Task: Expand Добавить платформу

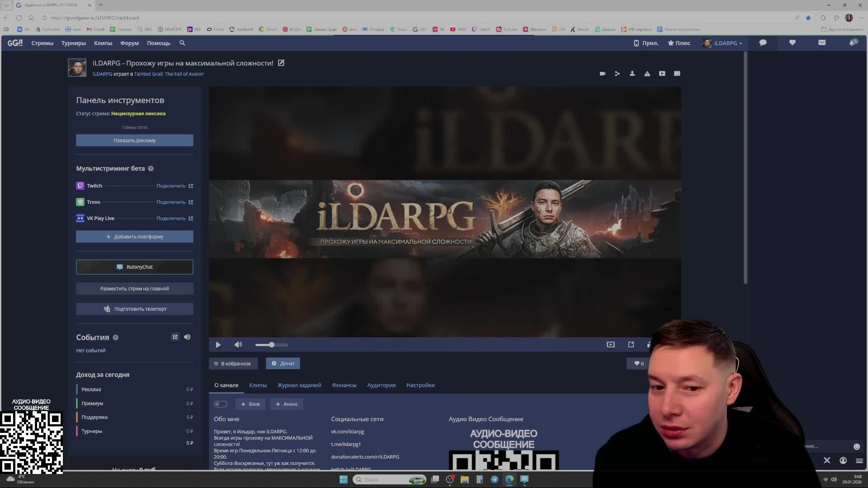Action: (135, 237)
